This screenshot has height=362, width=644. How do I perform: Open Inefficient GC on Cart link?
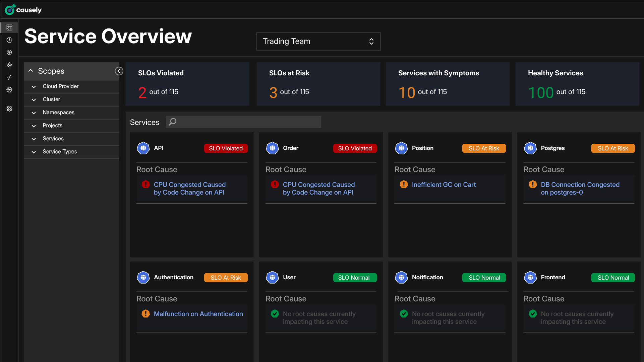click(x=444, y=185)
